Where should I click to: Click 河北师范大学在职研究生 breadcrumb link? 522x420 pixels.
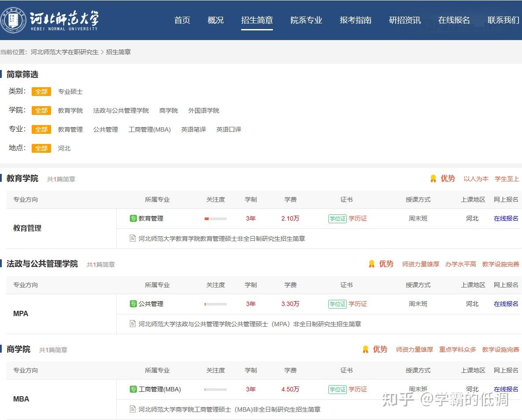[65, 52]
